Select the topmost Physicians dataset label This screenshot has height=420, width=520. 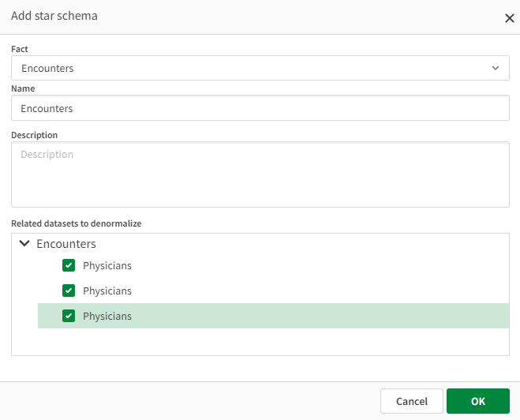[x=107, y=266]
